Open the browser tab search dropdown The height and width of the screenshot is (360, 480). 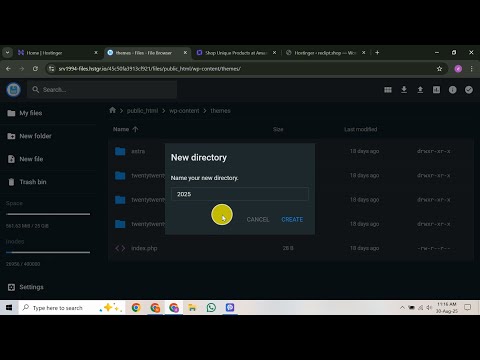click(7, 53)
